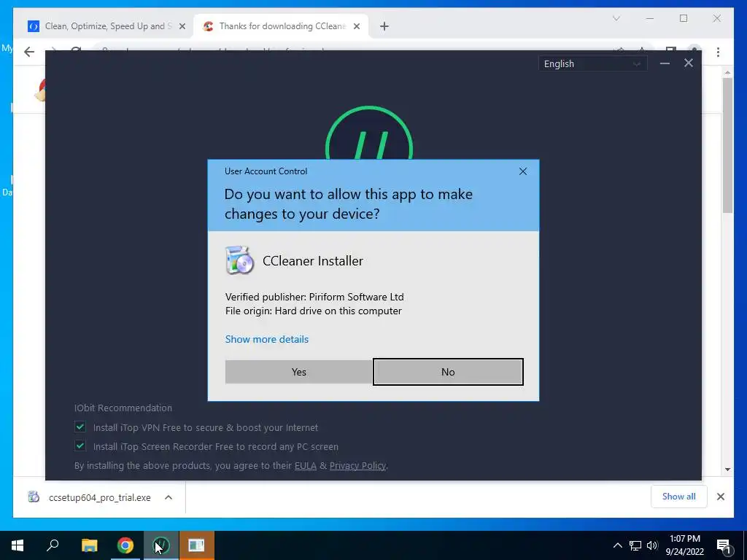
Task: Uncheck Install iTop Screen Recorder Free option
Action: pos(80,446)
